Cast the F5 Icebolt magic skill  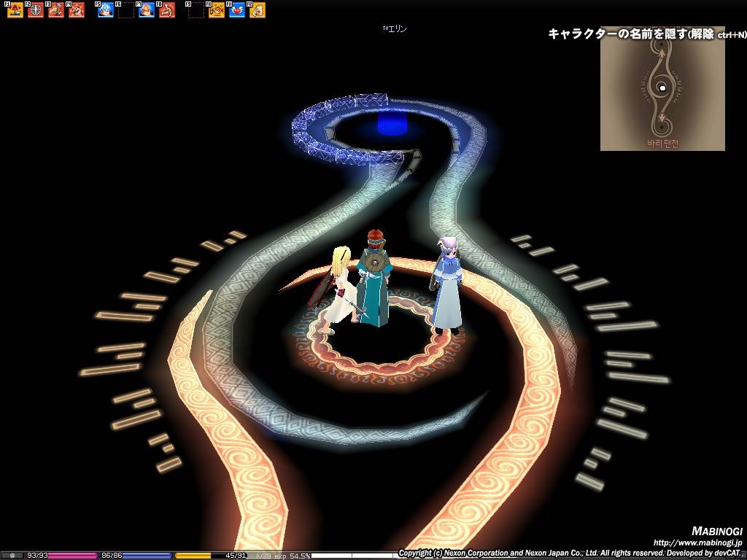106,10
